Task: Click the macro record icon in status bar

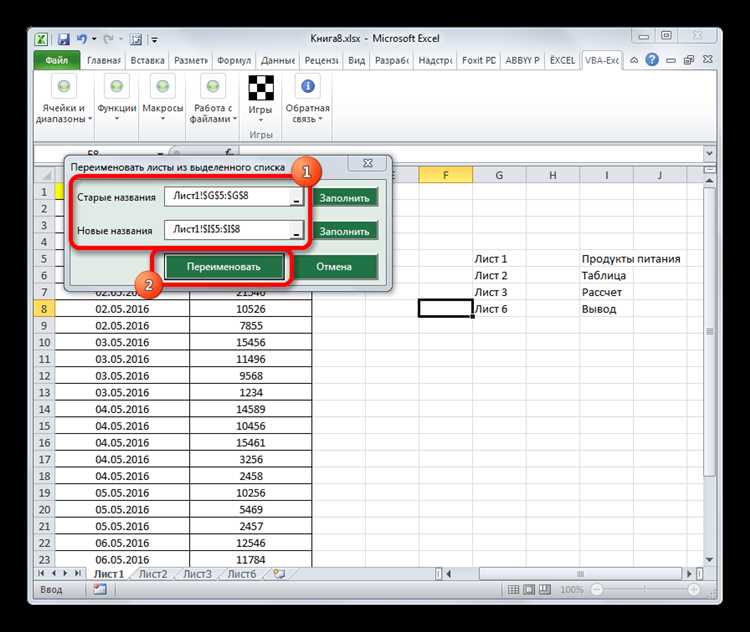Action: point(99,589)
